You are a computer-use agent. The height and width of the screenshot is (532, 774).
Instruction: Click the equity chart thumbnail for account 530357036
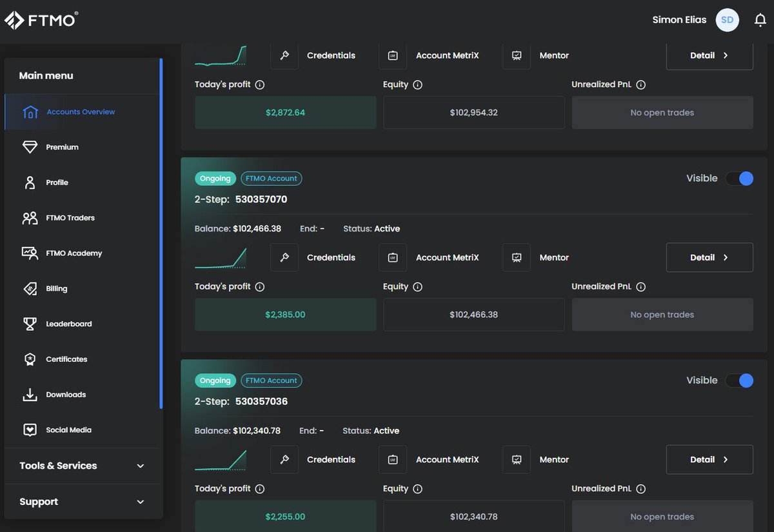pyautogui.click(x=221, y=460)
